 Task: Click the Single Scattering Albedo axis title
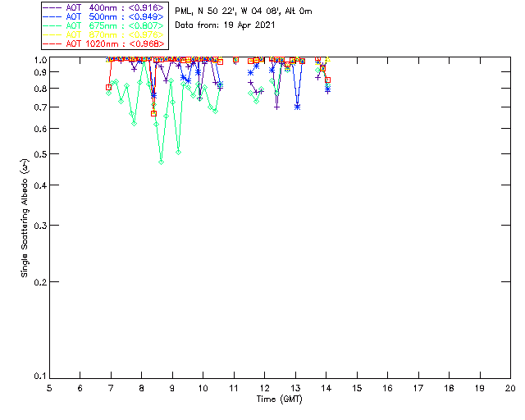25,217
